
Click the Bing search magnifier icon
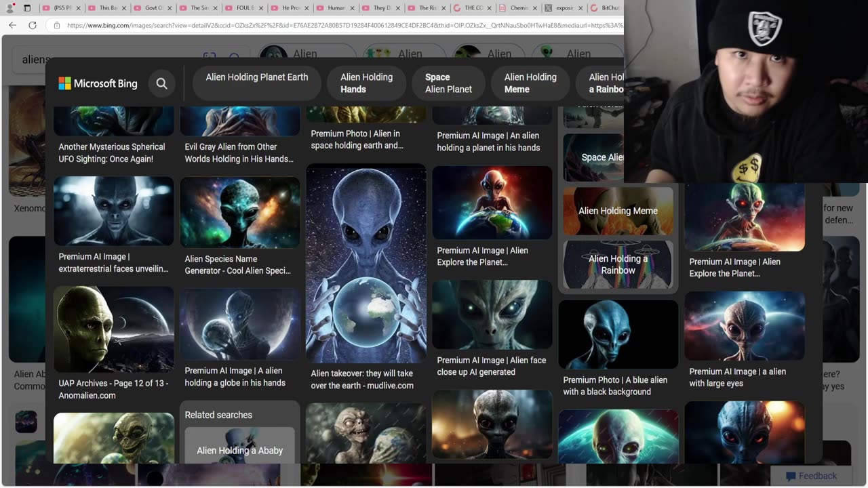tap(161, 83)
